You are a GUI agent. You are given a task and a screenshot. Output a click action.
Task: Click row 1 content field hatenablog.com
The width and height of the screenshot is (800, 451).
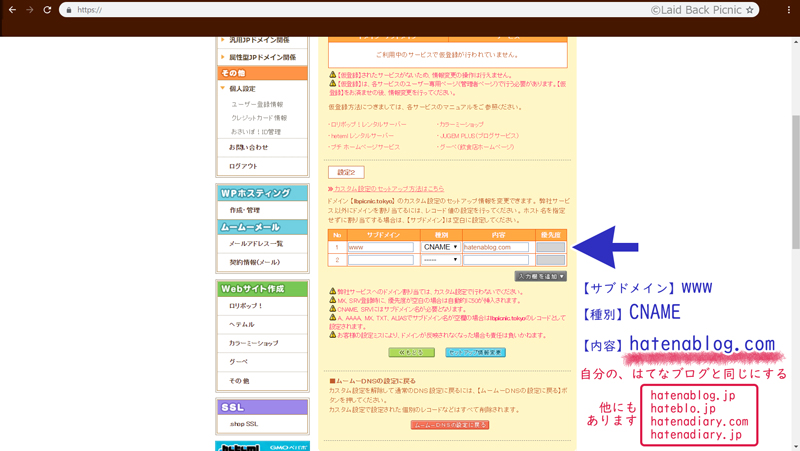coord(495,247)
